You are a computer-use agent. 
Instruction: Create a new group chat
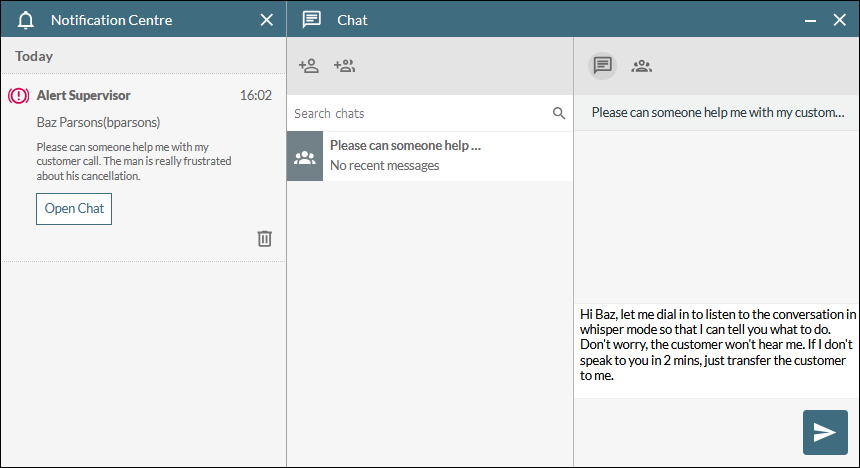[x=344, y=66]
